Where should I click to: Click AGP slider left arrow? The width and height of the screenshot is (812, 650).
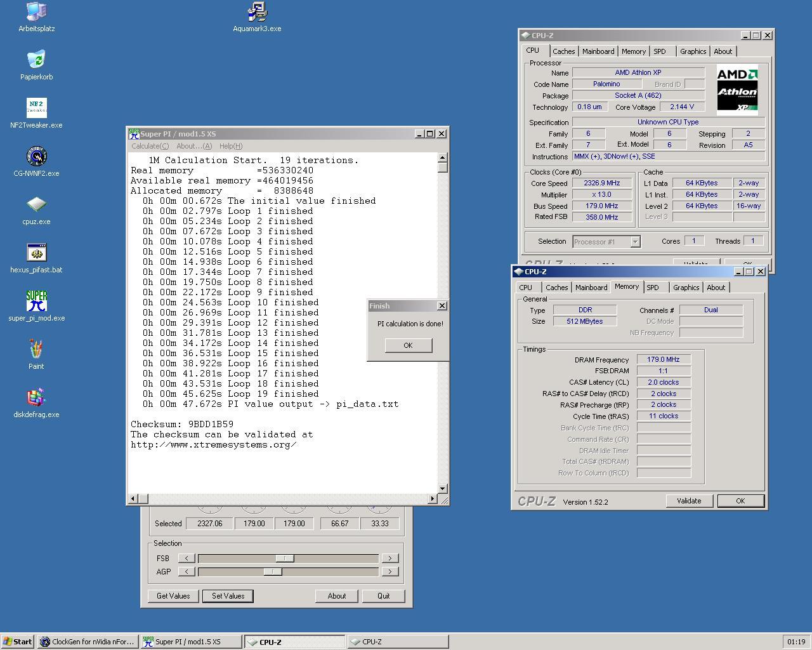point(187,571)
